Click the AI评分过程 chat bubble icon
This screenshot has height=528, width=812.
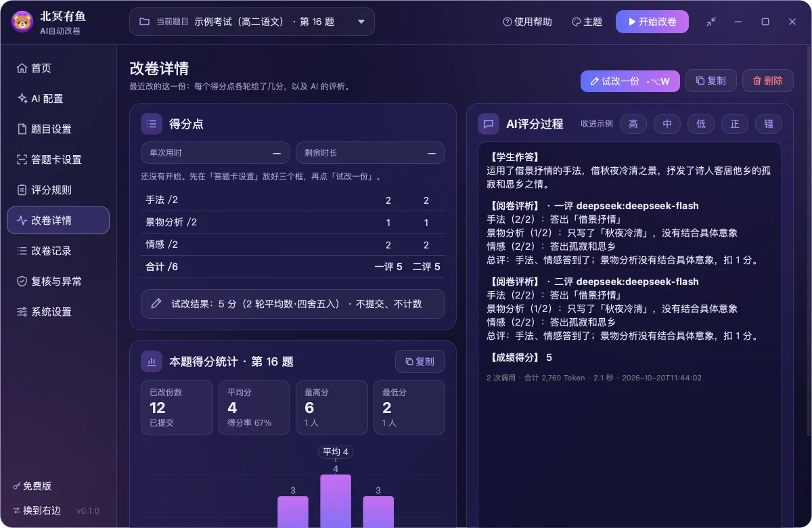pos(489,124)
